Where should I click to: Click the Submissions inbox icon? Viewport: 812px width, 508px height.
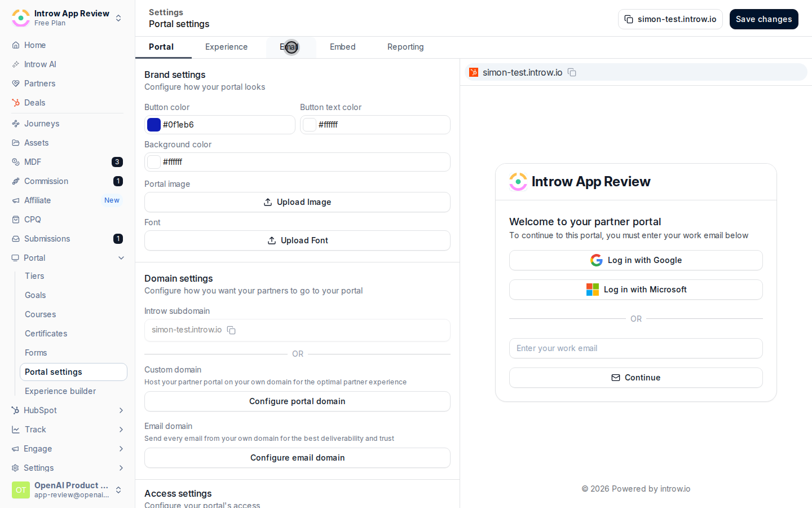click(16, 239)
